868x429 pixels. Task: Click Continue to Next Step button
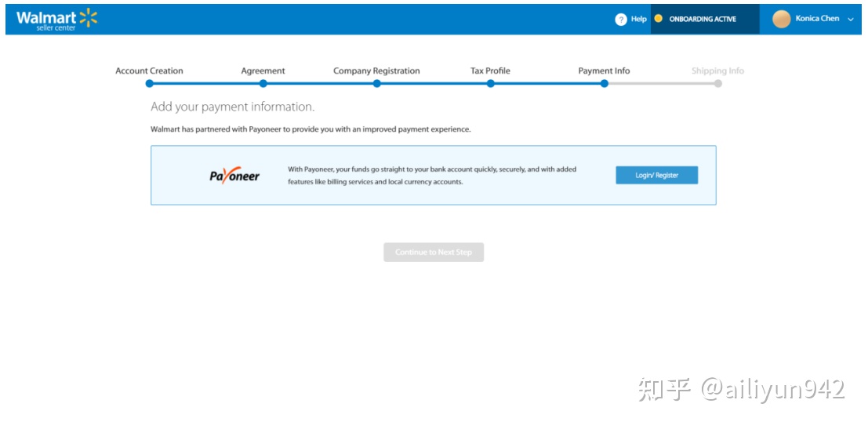[x=434, y=253]
